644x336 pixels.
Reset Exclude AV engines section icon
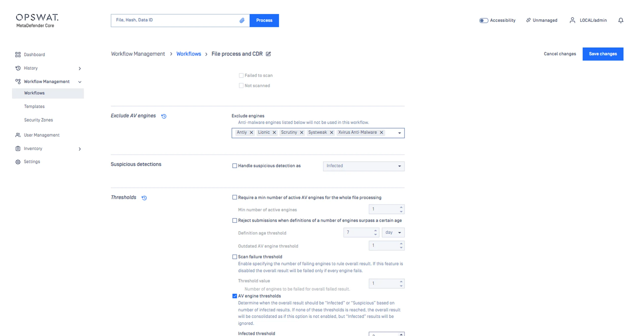(x=164, y=116)
